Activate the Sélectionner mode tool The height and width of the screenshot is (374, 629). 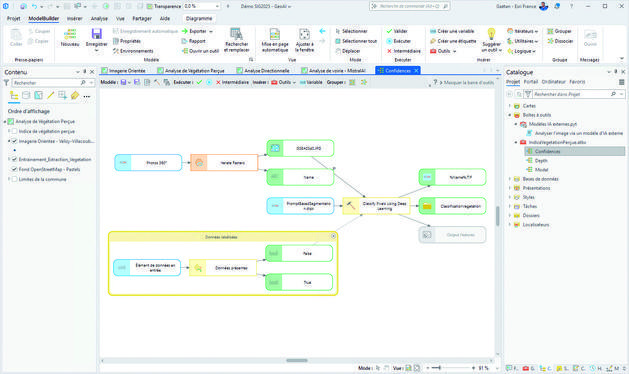(351, 31)
